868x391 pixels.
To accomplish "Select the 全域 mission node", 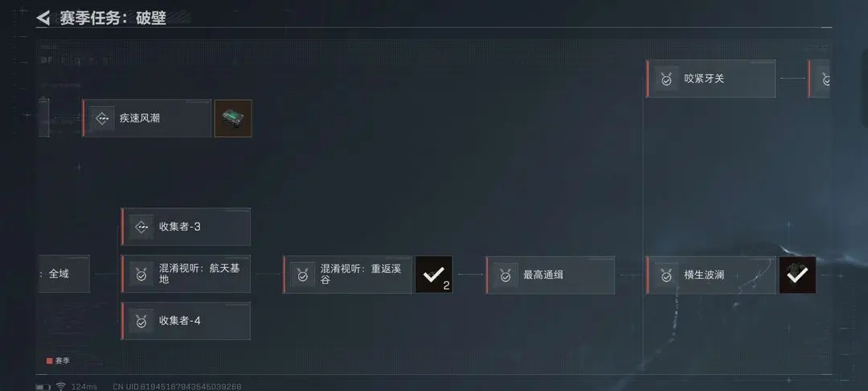I will pos(63,274).
